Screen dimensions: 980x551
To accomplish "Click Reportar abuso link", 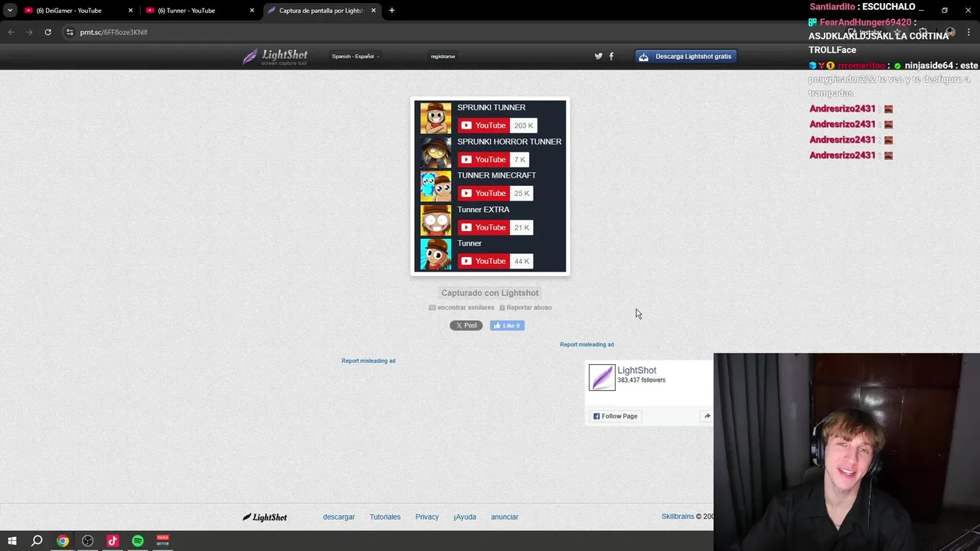I will tap(525, 308).
